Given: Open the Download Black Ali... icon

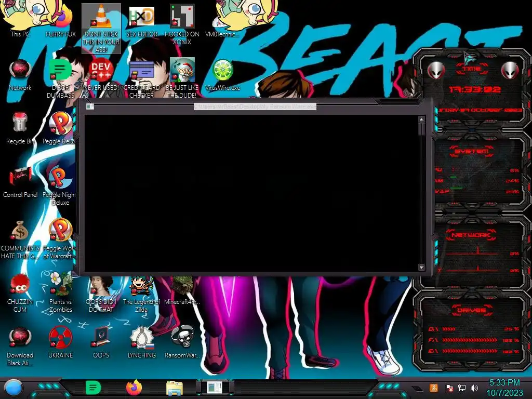Looking at the screenshot, I should [x=20, y=346].
